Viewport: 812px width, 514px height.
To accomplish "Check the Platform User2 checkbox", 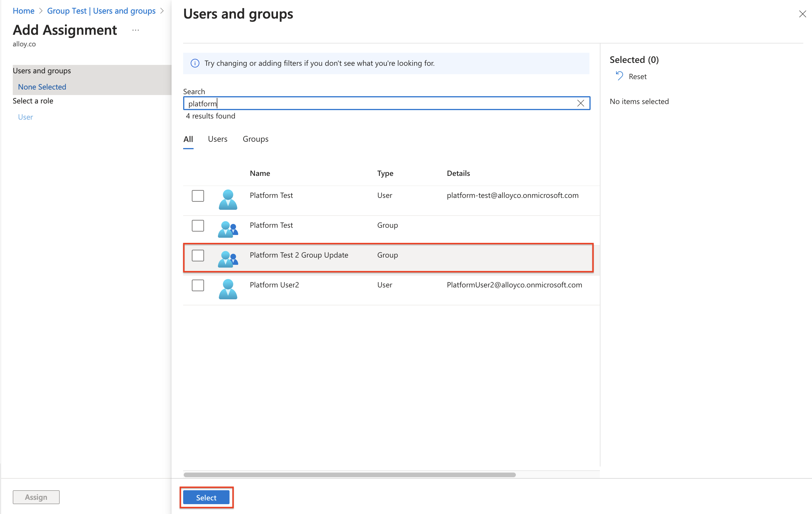I will click(198, 285).
